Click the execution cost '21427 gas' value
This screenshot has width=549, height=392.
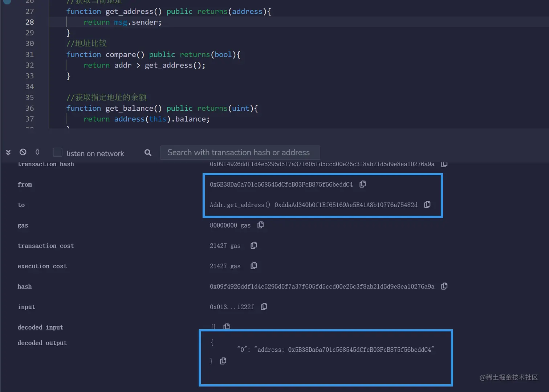(225, 266)
